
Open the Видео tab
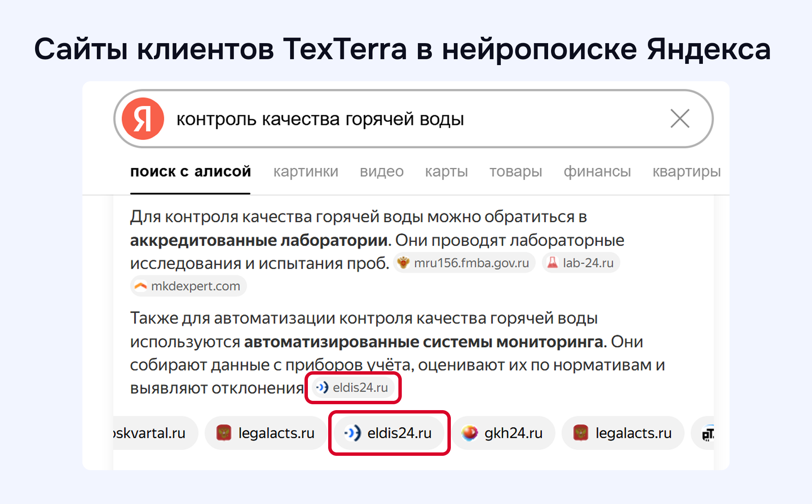pos(381,172)
